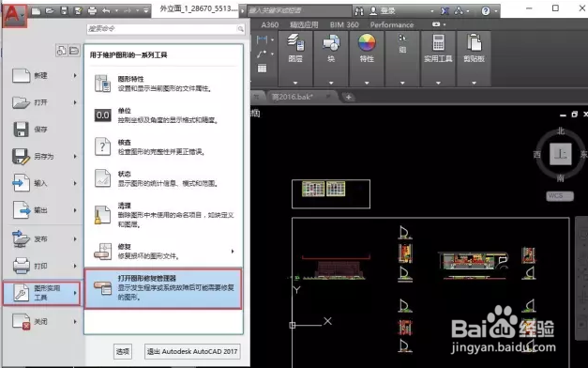Open 输入 Import in application menu

coord(43,183)
